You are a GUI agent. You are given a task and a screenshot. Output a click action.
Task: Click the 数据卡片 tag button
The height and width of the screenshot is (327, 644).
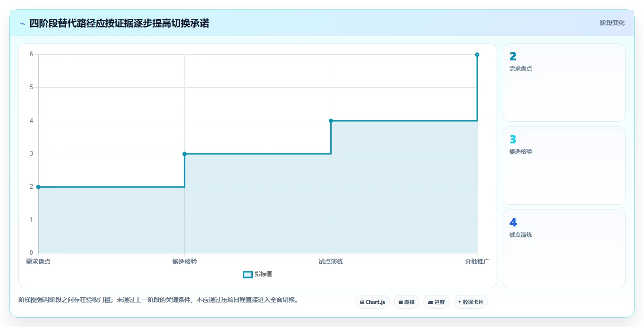[x=471, y=302]
